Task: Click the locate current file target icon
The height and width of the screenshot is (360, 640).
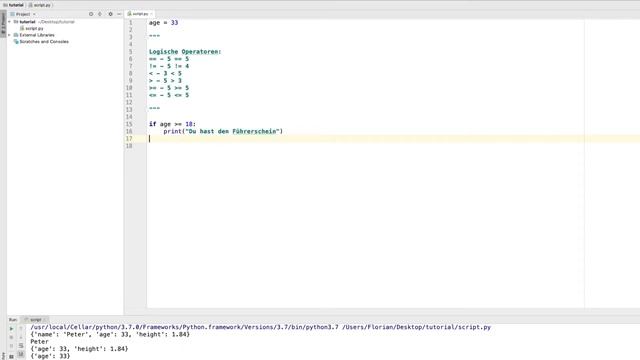Action: pyautogui.click(x=91, y=14)
